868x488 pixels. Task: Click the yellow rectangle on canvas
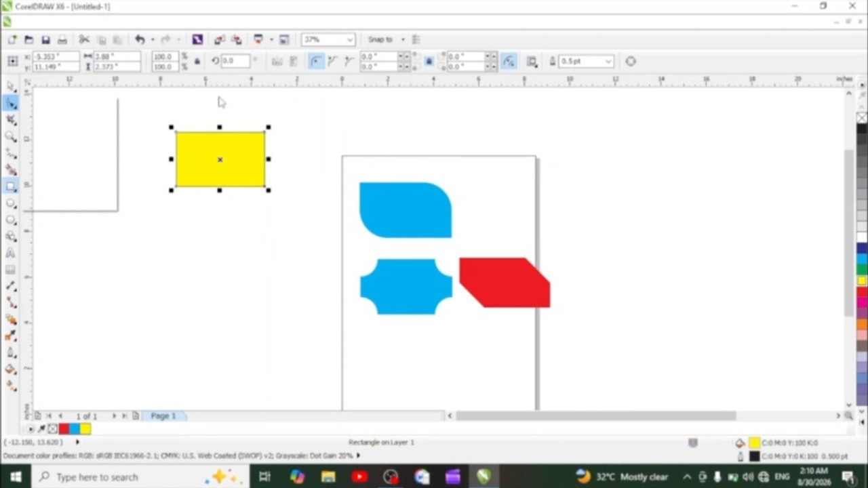[x=220, y=159]
